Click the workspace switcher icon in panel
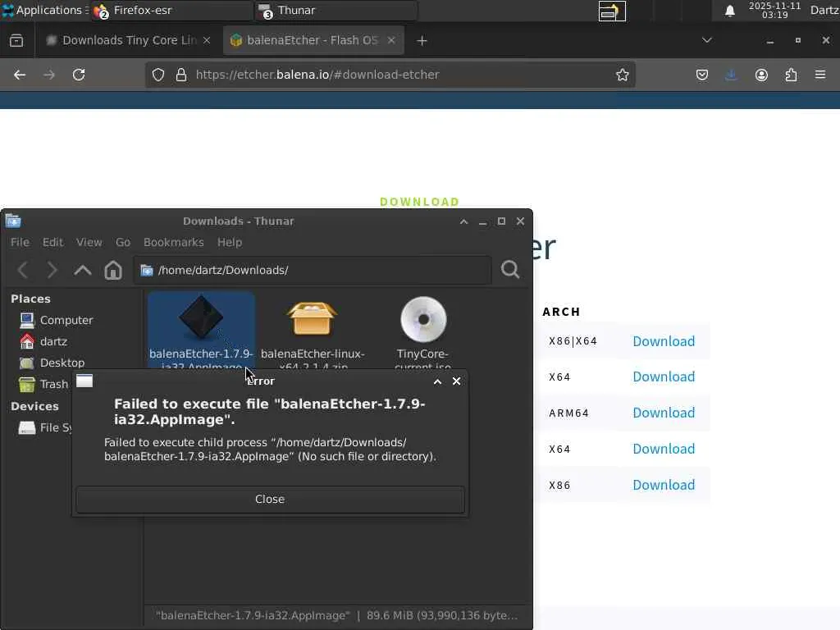 [612, 11]
